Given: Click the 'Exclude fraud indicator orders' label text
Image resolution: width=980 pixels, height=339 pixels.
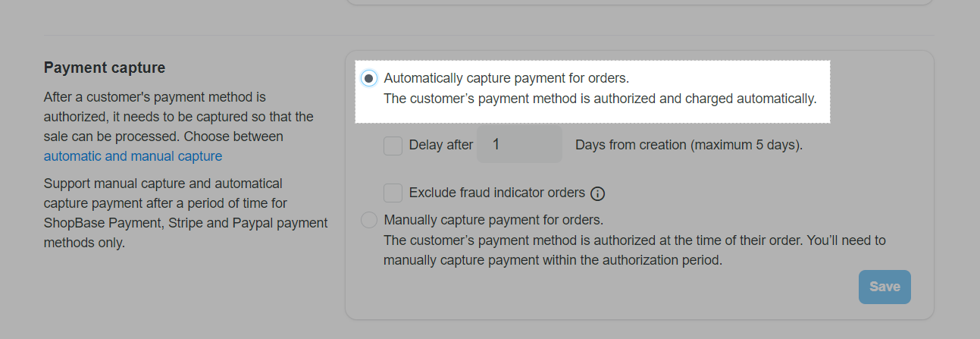Looking at the screenshot, I should click(x=496, y=193).
